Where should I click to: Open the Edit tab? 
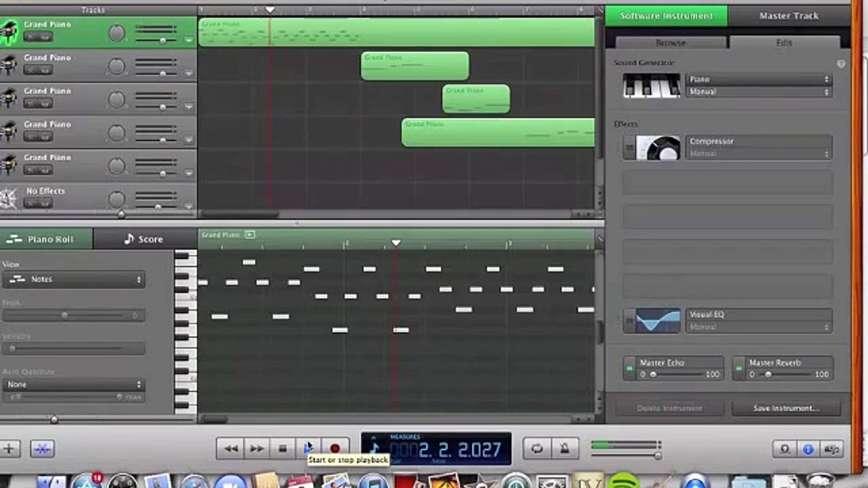tap(784, 42)
